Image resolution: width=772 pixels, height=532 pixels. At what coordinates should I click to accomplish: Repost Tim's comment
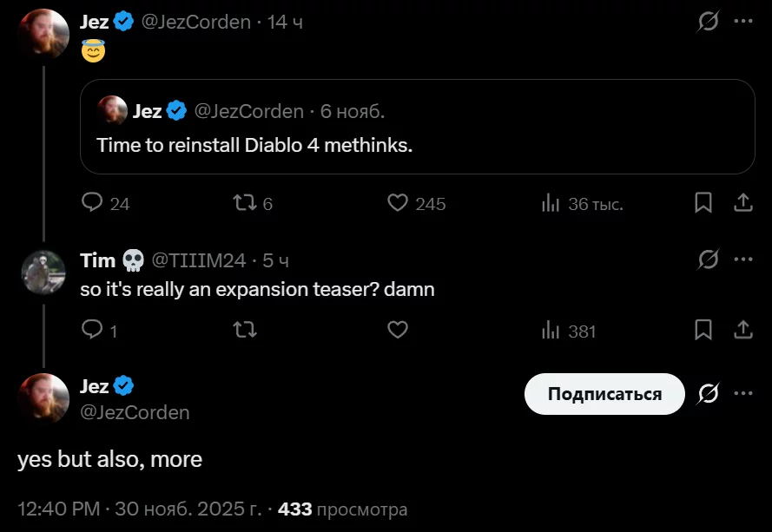tap(245, 331)
